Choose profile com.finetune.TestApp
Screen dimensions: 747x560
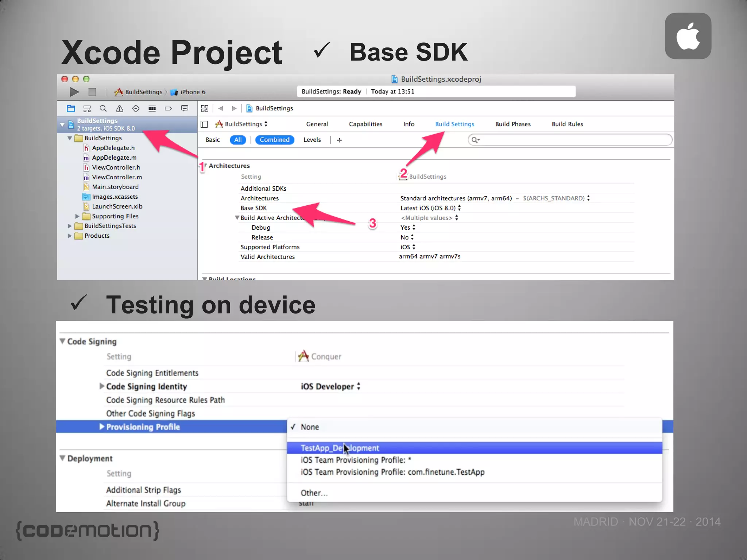point(475,472)
